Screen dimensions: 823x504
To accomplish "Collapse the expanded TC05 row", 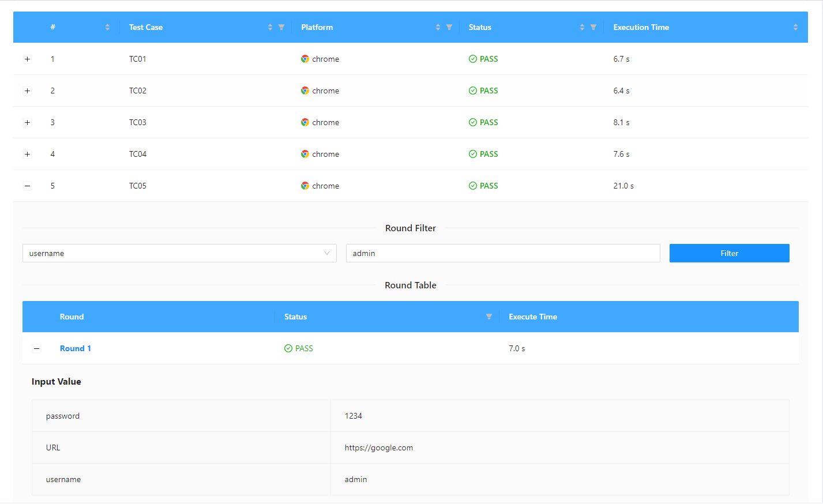I will tap(27, 186).
